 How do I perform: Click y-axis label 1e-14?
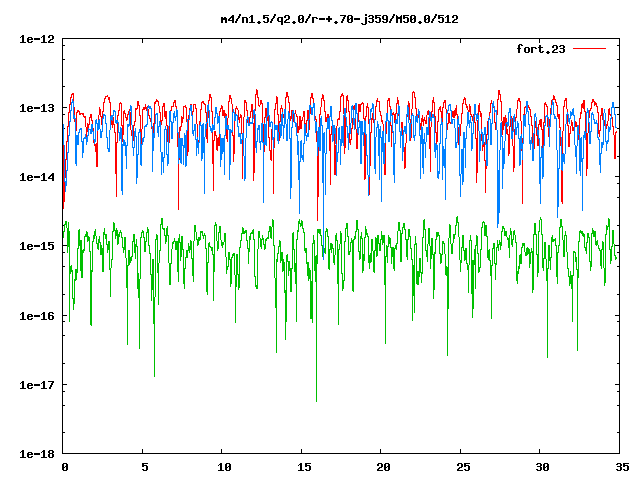point(37,177)
